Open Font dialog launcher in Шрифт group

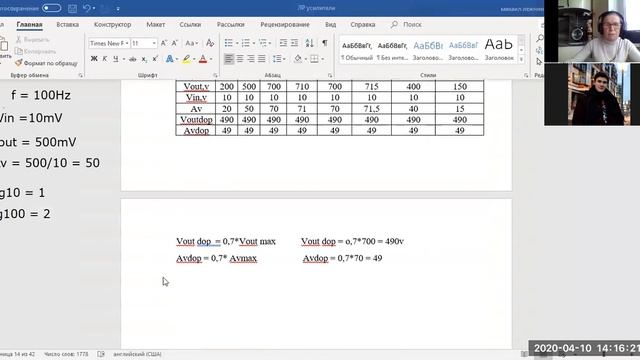pyautogui.click(x=215, y=76)
